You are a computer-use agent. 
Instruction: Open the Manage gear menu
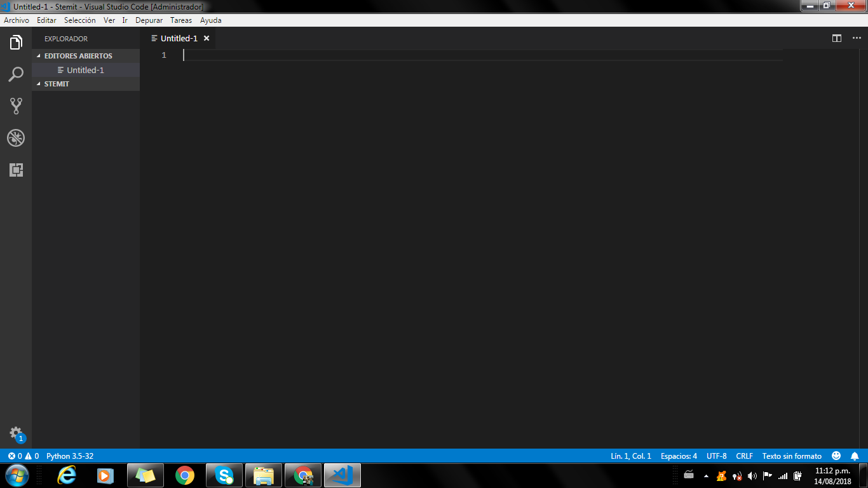click(16, 433)
